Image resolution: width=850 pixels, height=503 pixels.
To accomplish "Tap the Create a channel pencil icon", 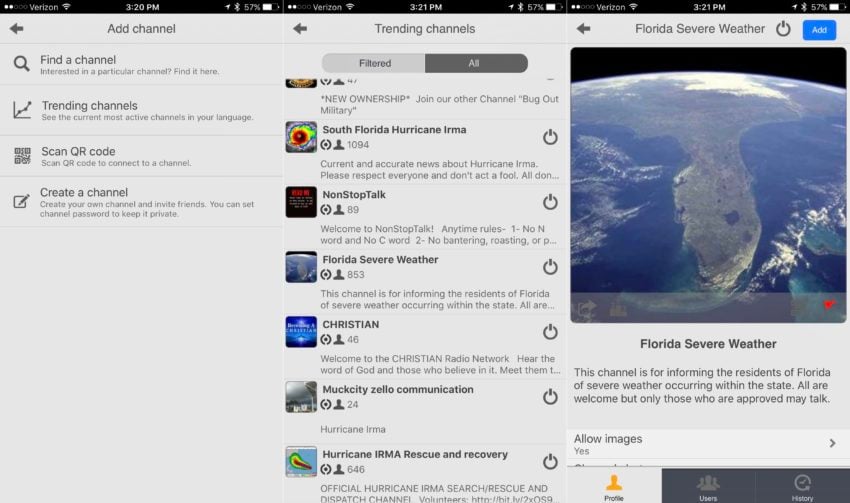I will pyautogui.click(x=22, y=201).
